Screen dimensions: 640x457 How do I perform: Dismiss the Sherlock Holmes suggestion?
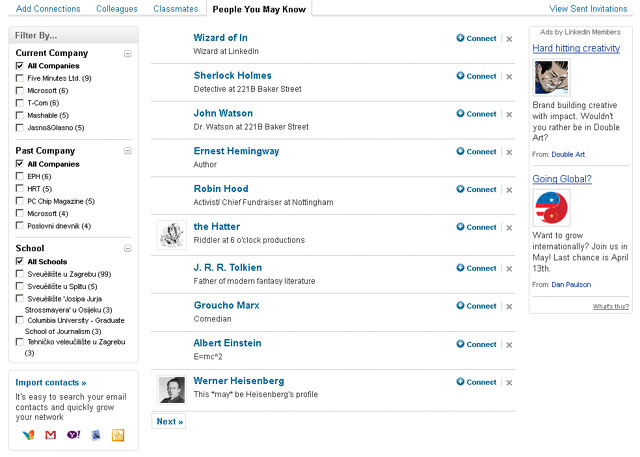pos(509,76)
